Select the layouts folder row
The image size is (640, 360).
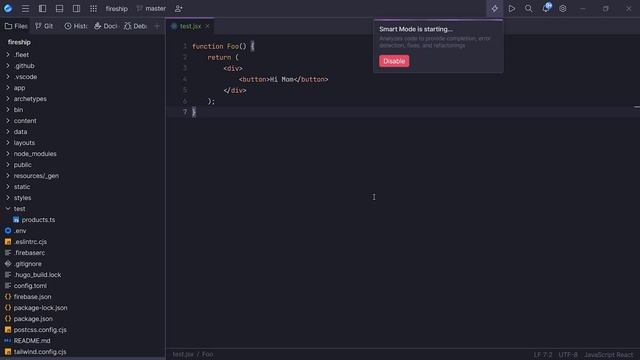(x=83, y=143)
